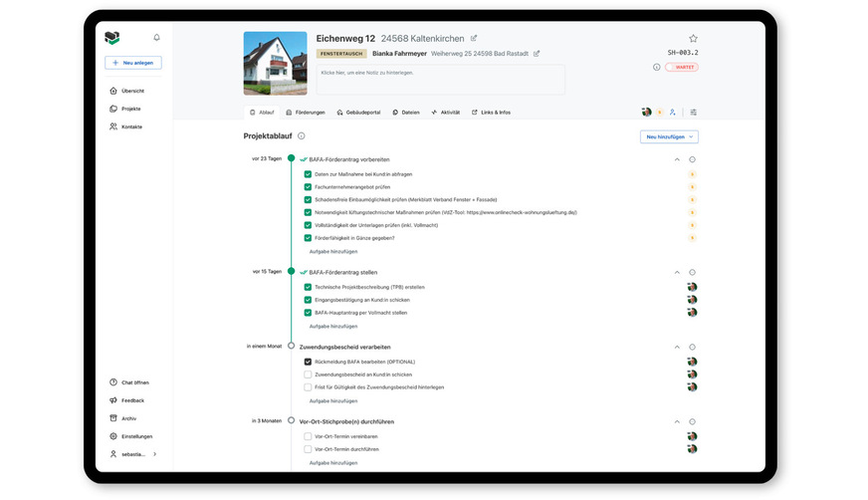Collapse BAFA-Förderantrag stellen section
The image size is (868, 500).
677,273
